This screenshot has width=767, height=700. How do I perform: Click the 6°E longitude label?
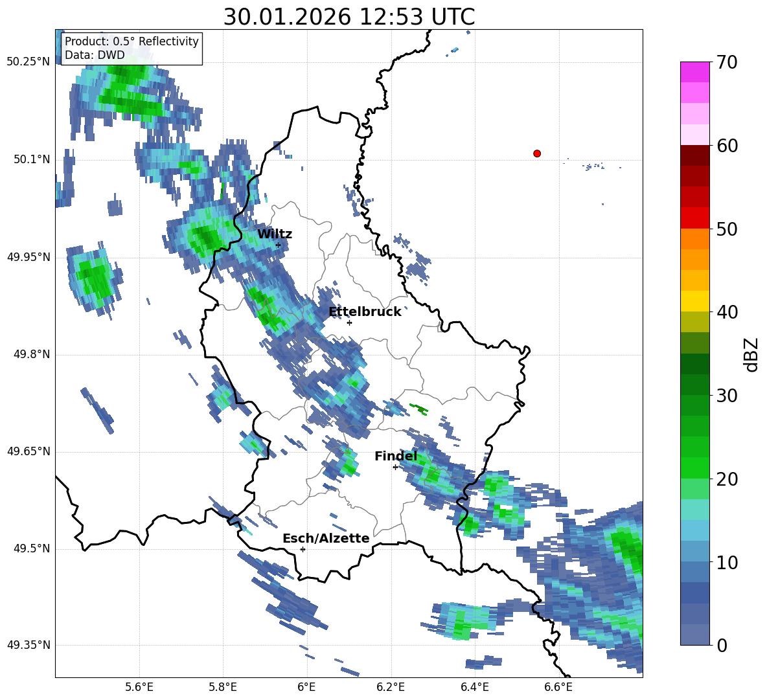click(x=306, y=687)
